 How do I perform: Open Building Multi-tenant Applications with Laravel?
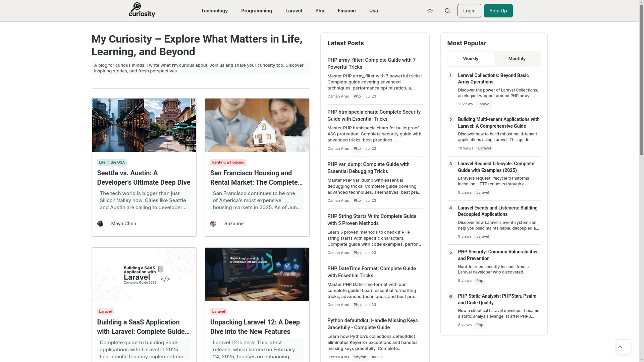(498, 123)
